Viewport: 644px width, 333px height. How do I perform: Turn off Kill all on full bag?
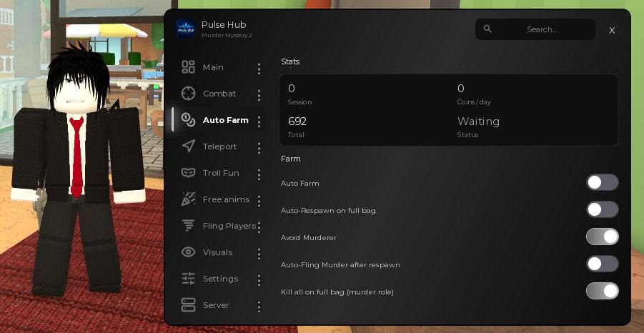(x=602, y=291)
